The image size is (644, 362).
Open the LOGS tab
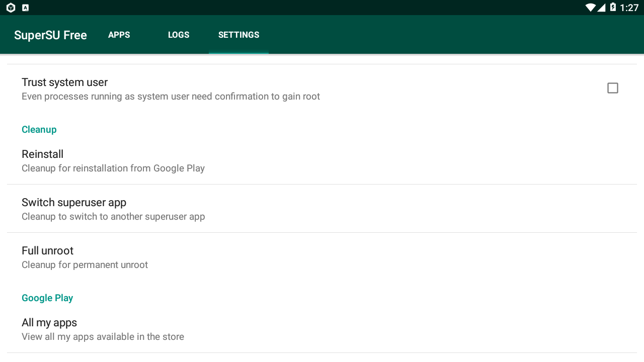point(179,35)
